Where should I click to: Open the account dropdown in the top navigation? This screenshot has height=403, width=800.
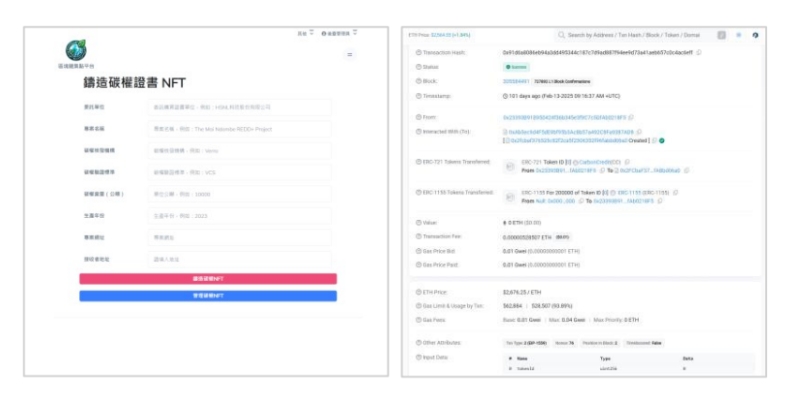click(338, 33)
